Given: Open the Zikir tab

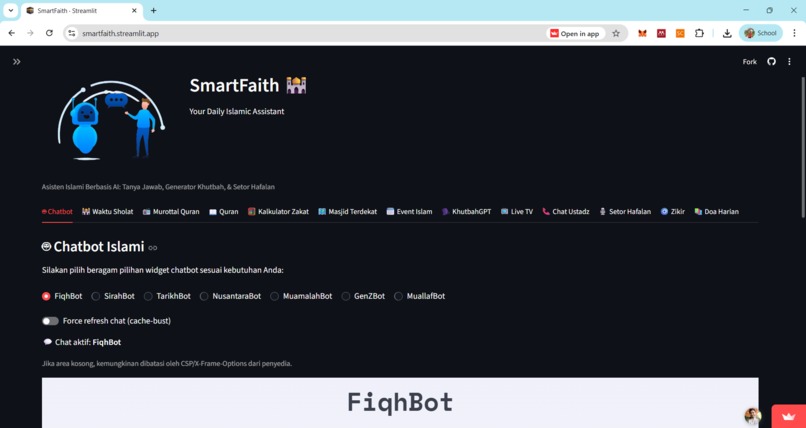Looking at the screenshot, I should click(672, 212).
